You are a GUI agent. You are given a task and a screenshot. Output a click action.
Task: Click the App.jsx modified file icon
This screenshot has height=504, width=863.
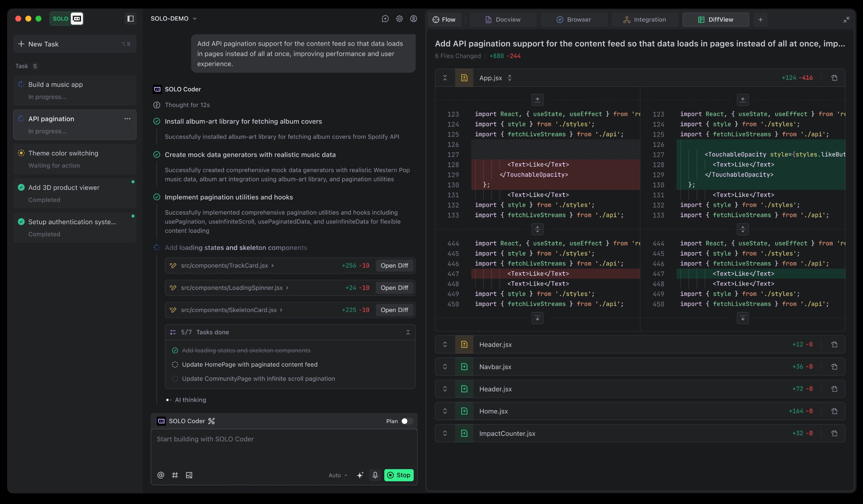tap(464, 78)
